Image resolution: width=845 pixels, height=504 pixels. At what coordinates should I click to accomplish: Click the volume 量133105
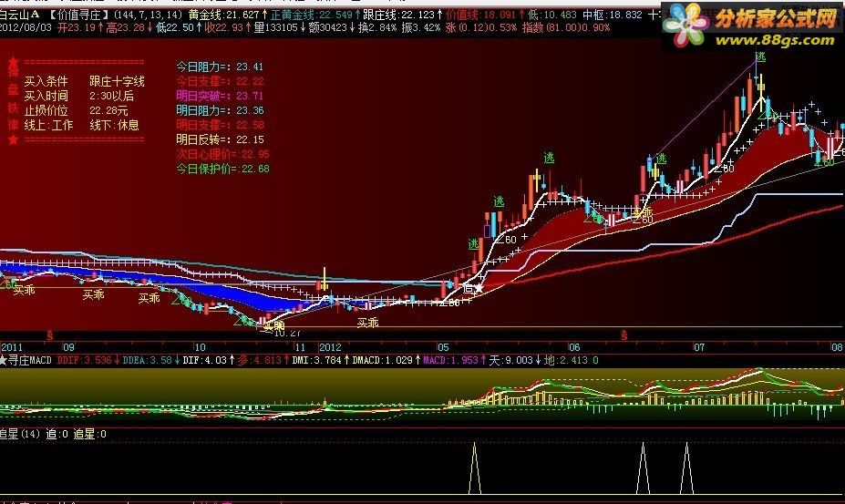(275, 27)
